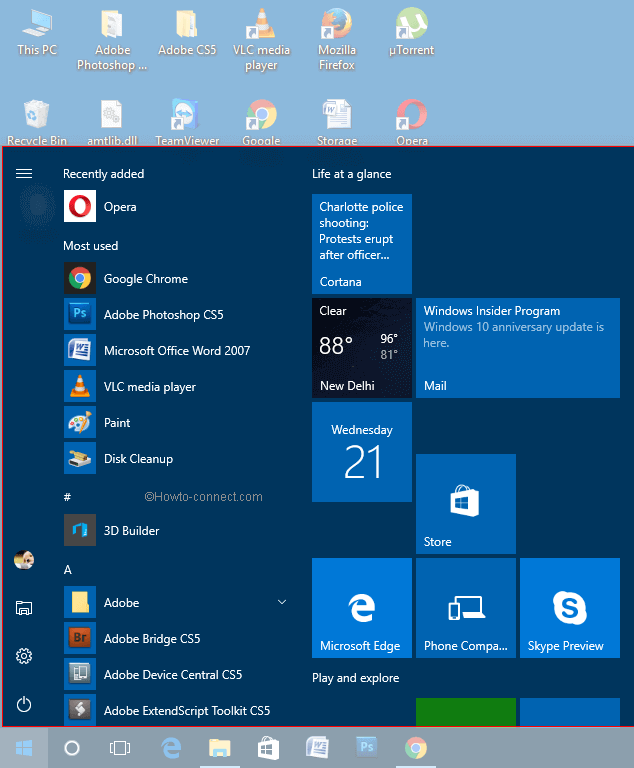Launch 3D Builder app
Viewport: 634px width, 768px height.
pos(176,530)
